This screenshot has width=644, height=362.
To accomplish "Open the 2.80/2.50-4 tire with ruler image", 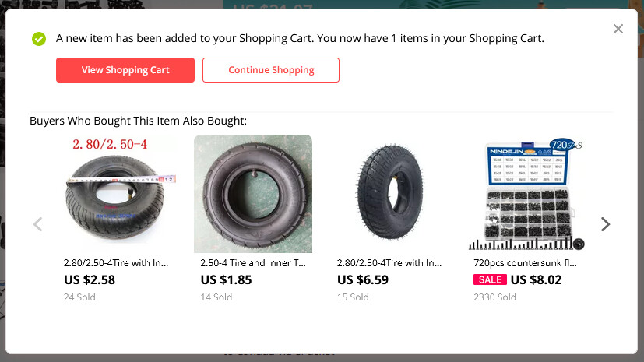I will tap(117, 194).
